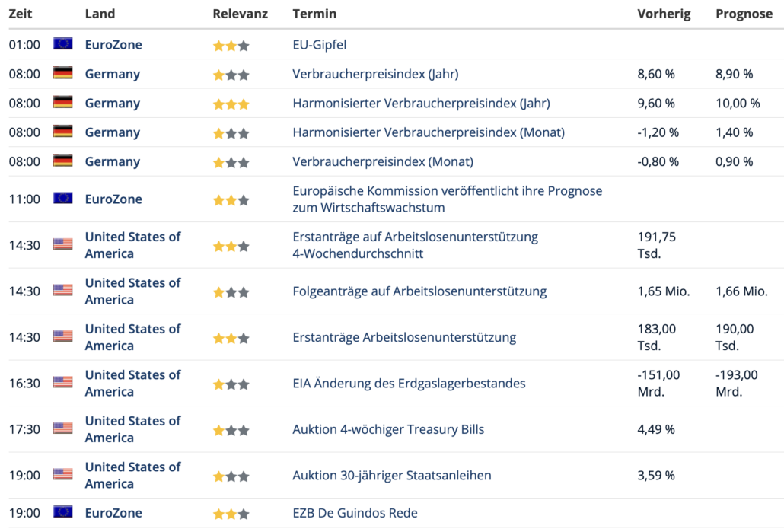Click US flag in the 16:30 row
This screenshot has height=532, width=784.
click(x=63, y=382)
